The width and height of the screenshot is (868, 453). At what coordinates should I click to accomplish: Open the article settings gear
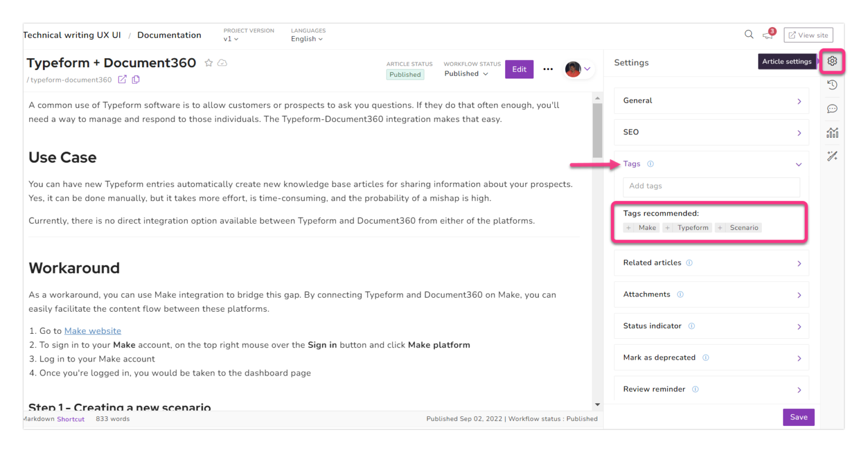coord(832,61)
